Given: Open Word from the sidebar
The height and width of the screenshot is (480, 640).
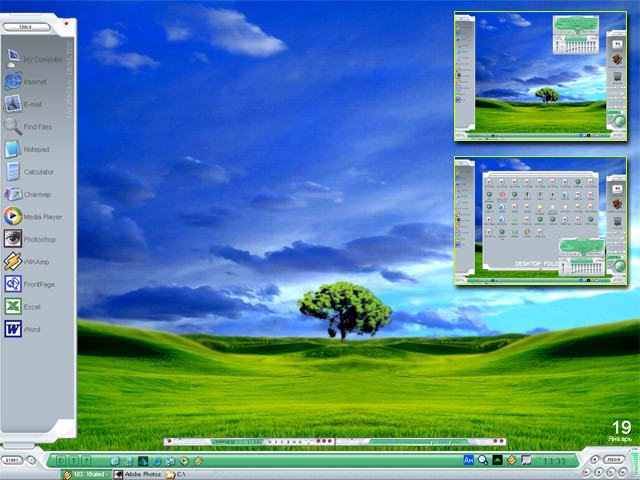Looking at the screenshot, I should (x=22, y=329).
